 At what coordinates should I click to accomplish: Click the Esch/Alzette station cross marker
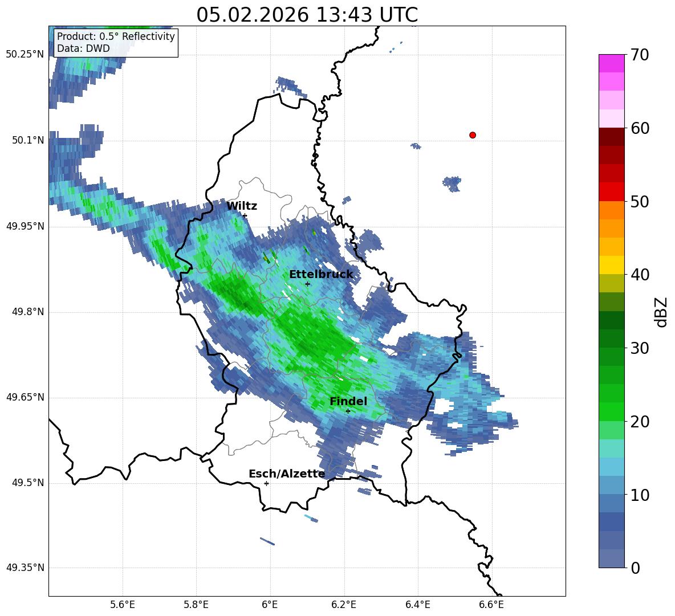[266, 483]
